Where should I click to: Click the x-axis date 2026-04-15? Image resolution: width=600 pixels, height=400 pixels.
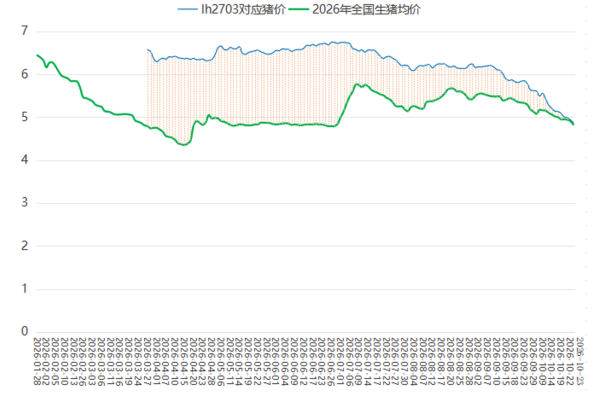click(x=184, y=361)
